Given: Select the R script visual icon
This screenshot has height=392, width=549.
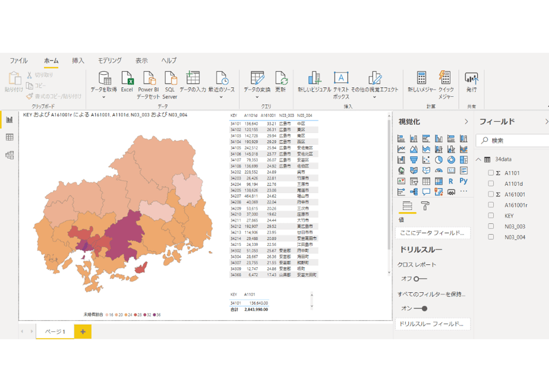Looking at the screenshot, I should [x=451, y=181].
